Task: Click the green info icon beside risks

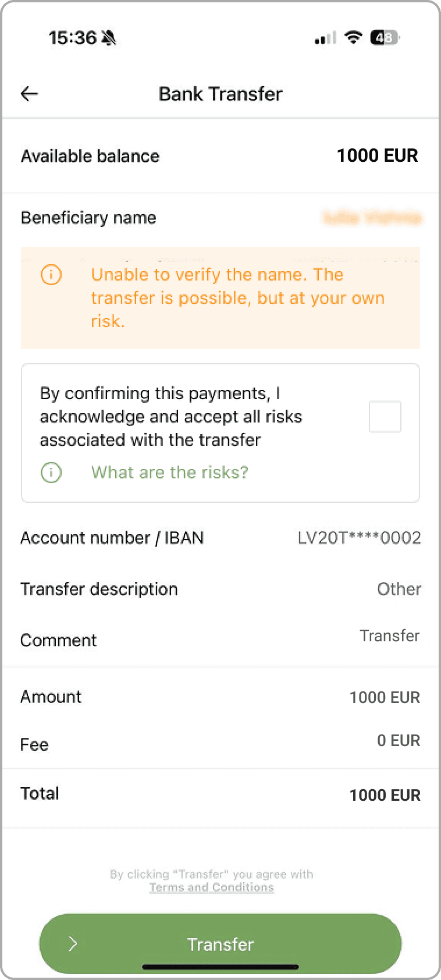Action: click(51, 472)
